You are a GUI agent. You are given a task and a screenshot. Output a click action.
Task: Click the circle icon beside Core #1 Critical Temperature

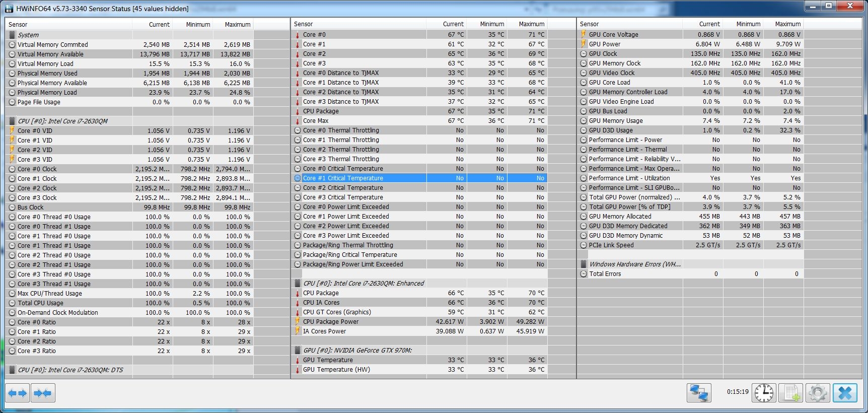click(298, 178)
